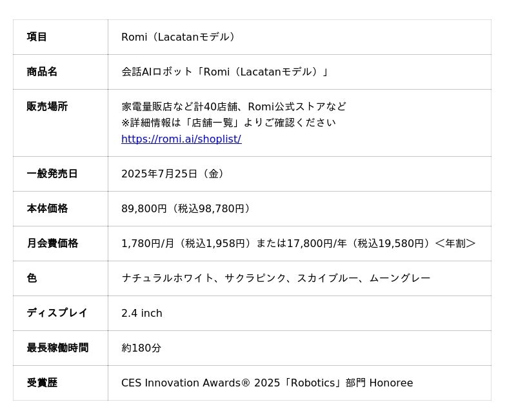
Task: Click the 色 row label
Action: click(x=32, y=279)
